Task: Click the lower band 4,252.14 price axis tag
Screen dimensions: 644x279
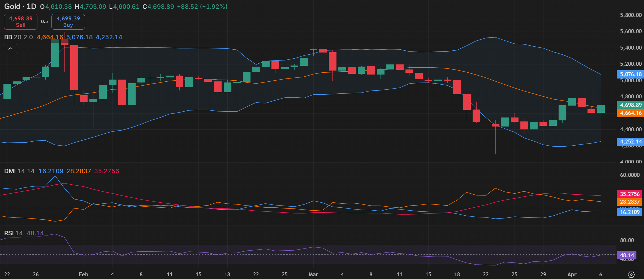Action: tap(630, 142)
